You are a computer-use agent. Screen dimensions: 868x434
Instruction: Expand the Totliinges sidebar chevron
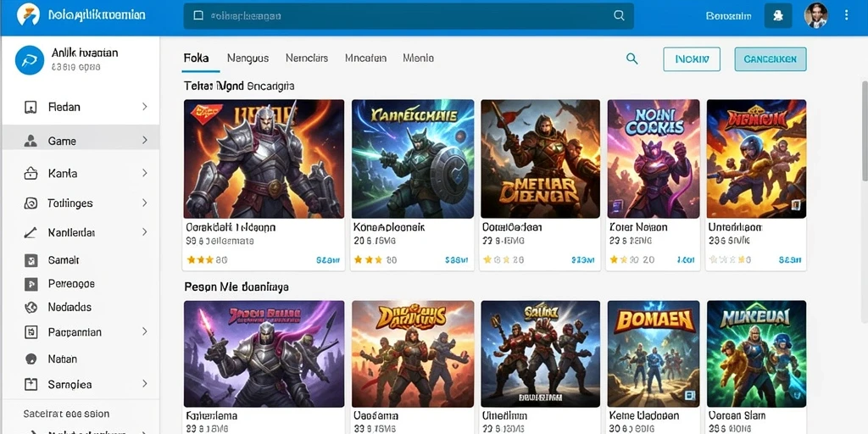click(x=144, y=203)
